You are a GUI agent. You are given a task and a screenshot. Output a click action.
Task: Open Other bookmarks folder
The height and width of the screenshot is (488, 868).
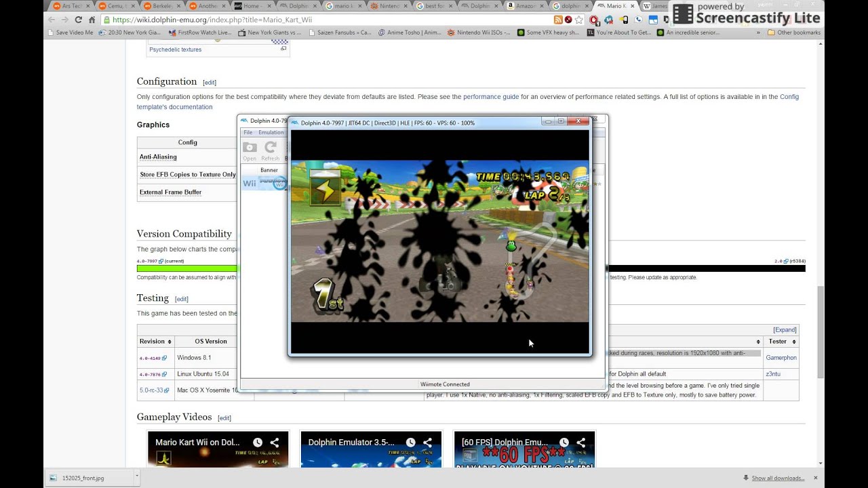coord(793,33)
